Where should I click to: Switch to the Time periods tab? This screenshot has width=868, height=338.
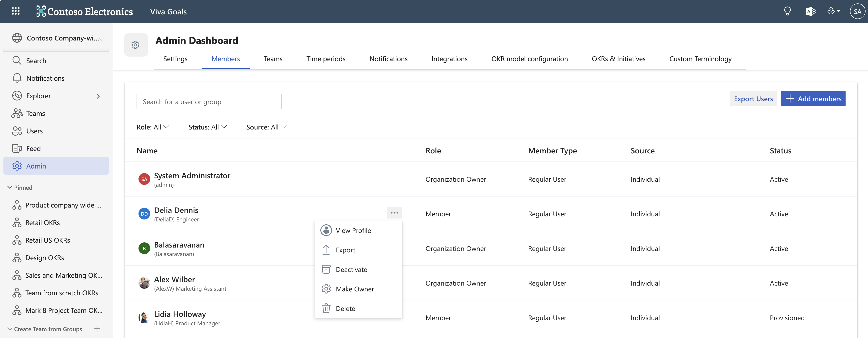coord(325,59)
